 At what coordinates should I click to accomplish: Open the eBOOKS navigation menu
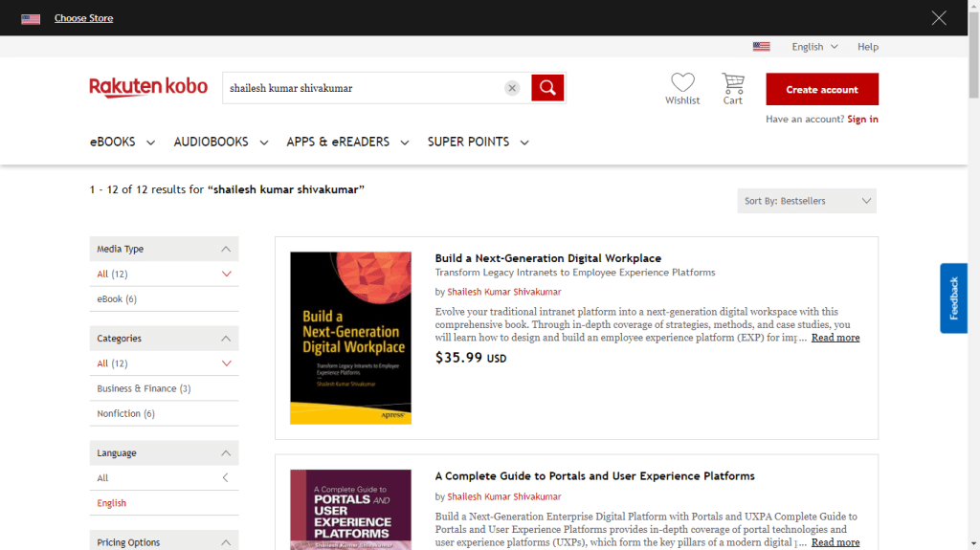coord(122,142)
